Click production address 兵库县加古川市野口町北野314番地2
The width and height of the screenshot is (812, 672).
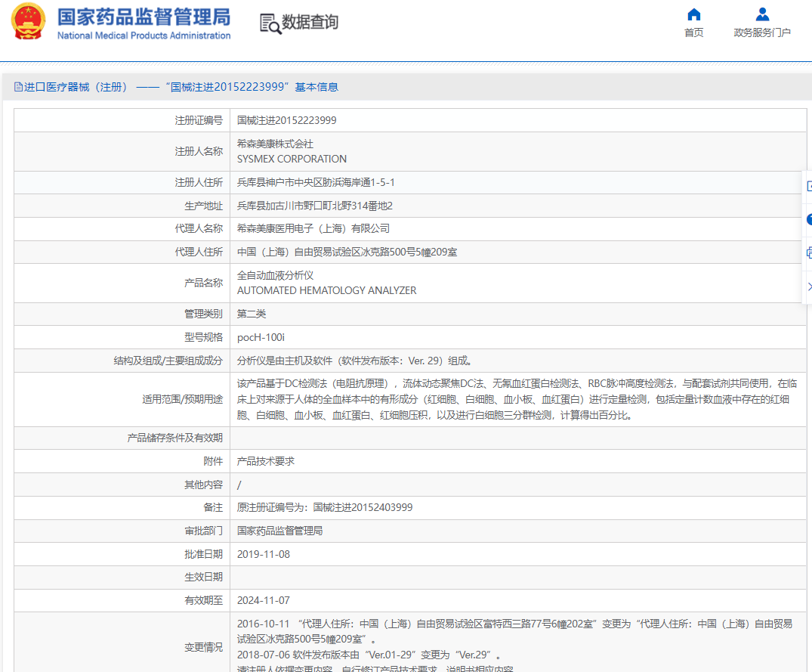314,206
